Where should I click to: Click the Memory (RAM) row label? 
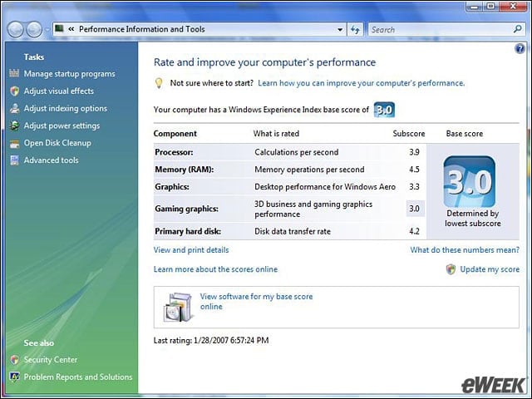pos(185,170)
